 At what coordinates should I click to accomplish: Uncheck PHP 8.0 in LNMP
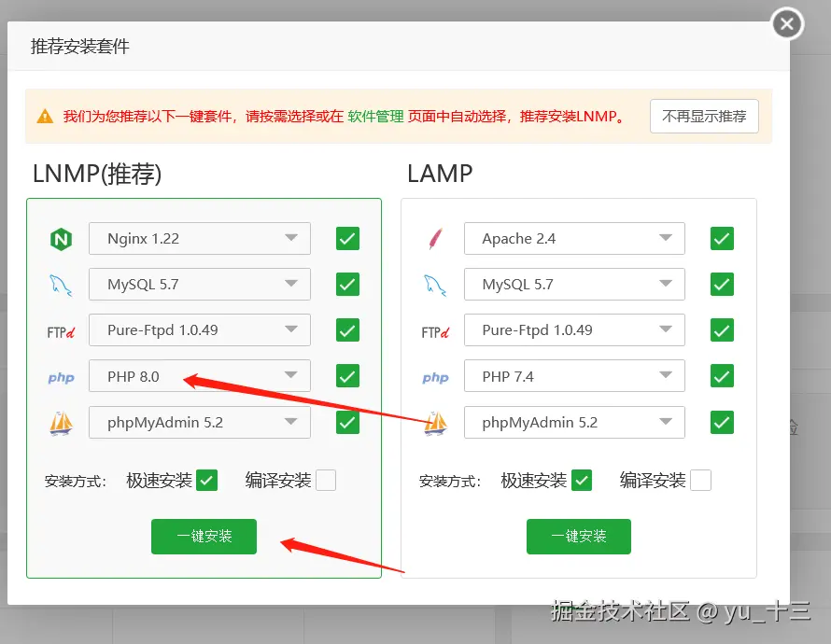point(347,376)
